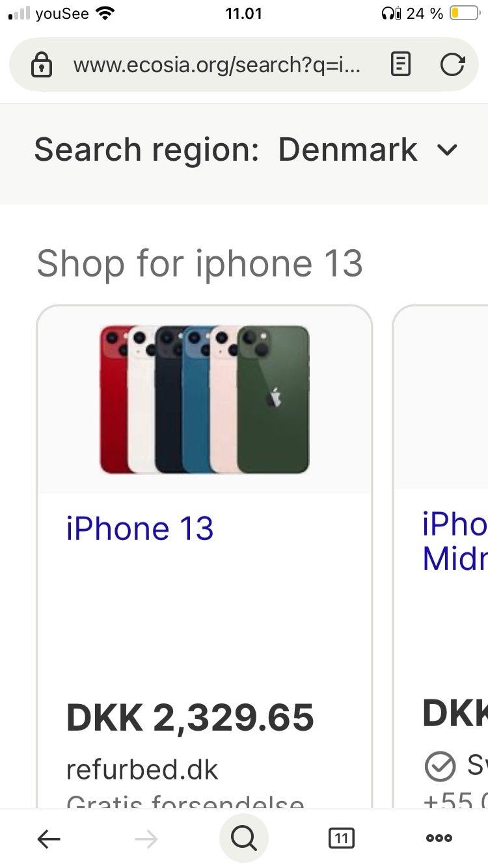
Task: Tap the Wi-Fi status icon
Action: point(104,12)
